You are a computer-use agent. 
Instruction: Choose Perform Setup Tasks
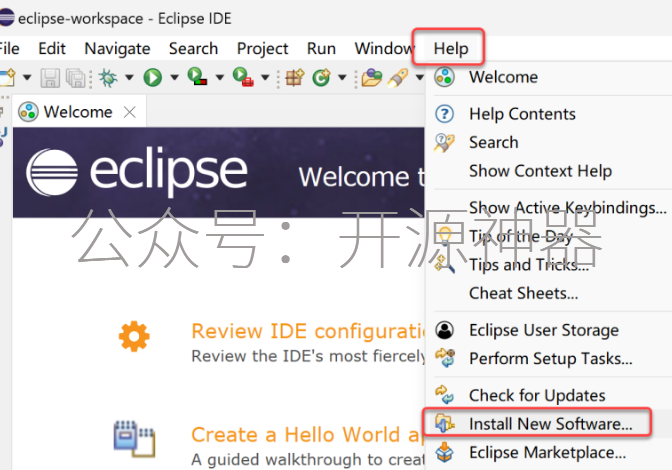(x=549, y=359)
